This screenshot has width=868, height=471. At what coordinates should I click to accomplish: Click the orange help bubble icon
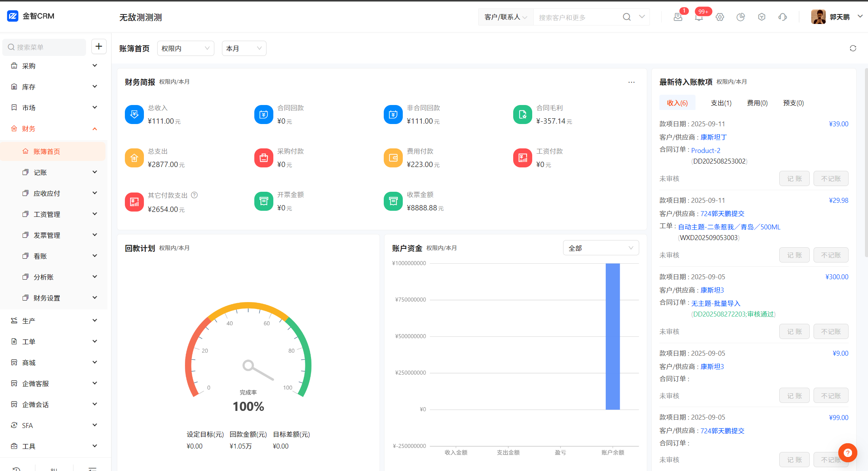pyautogui.click(x=847, y=453)
